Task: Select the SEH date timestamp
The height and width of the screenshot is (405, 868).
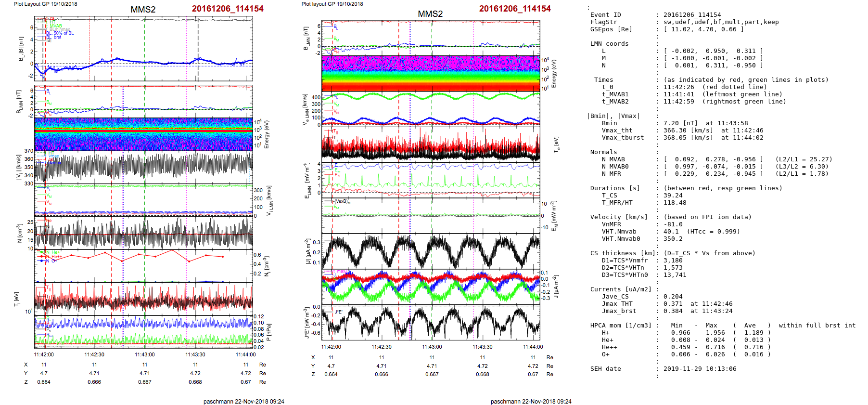Action: click(x=700, y=369)
